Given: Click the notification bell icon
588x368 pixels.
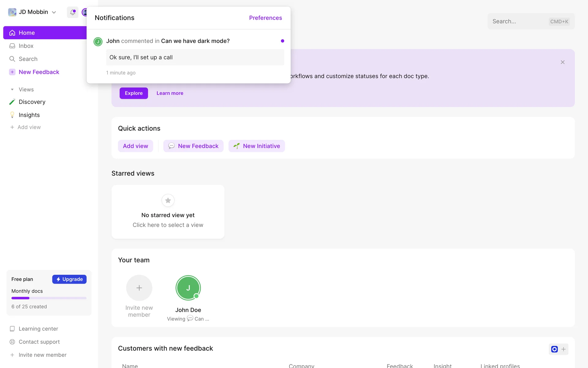Looking at the screenshot, I should 73,12.
